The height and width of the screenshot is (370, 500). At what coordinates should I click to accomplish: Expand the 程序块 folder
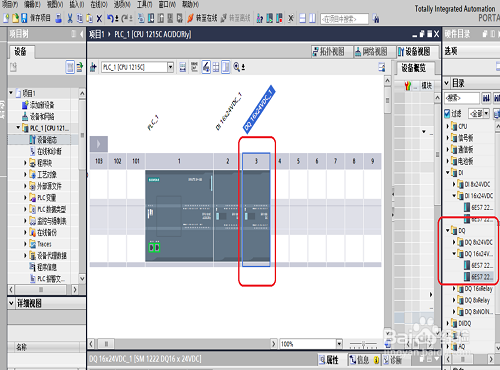coord(25,163)
